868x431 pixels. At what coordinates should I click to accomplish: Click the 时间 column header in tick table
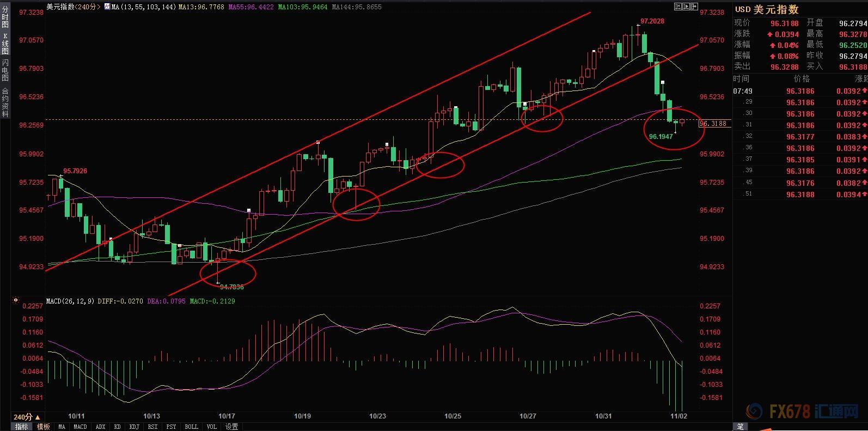point(741,79)
